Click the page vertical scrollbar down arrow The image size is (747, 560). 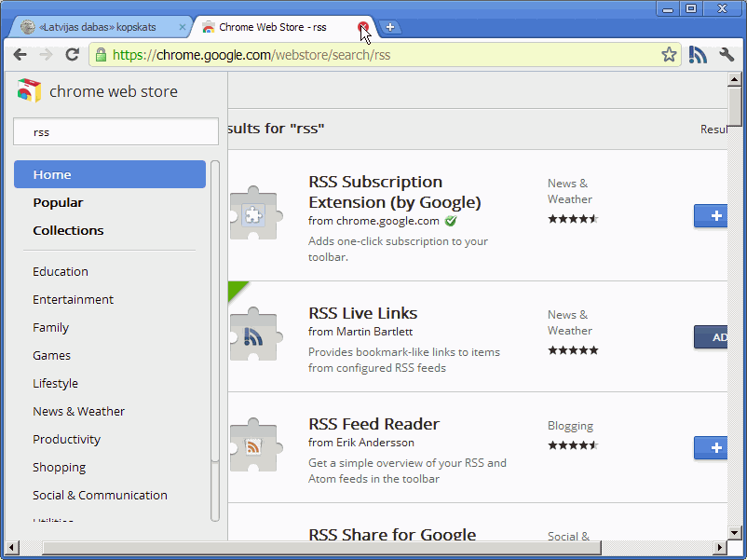point(734,533)
